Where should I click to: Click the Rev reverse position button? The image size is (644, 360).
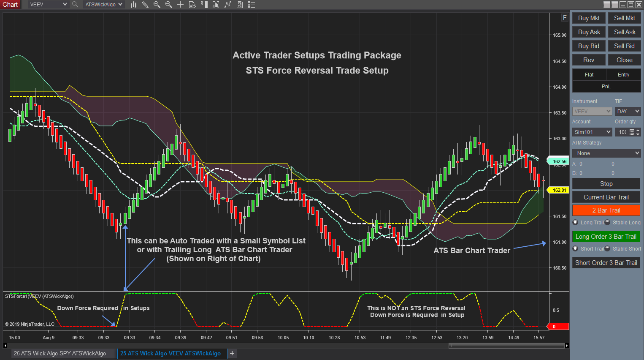(589, 60)
